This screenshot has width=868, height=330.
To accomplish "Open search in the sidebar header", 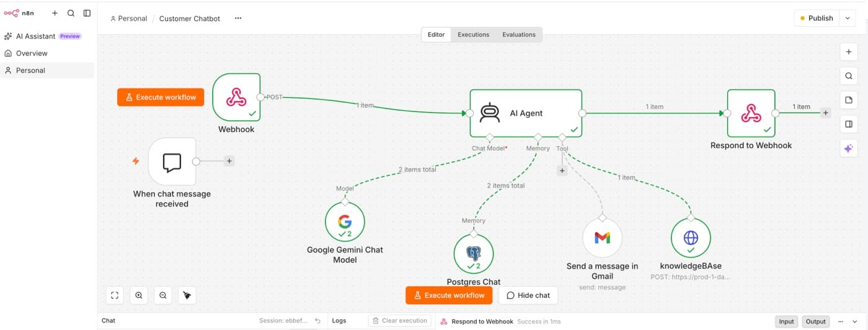I will tap(71, 13).
